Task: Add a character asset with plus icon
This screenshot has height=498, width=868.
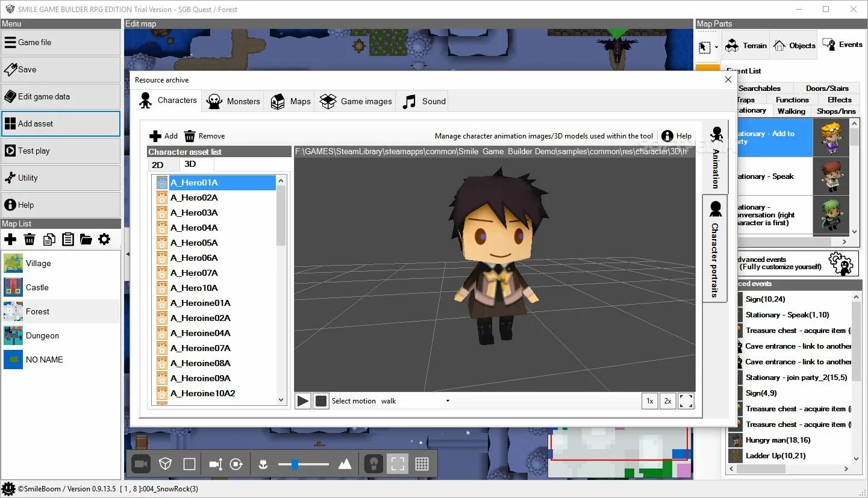Action: pos(163,136)
